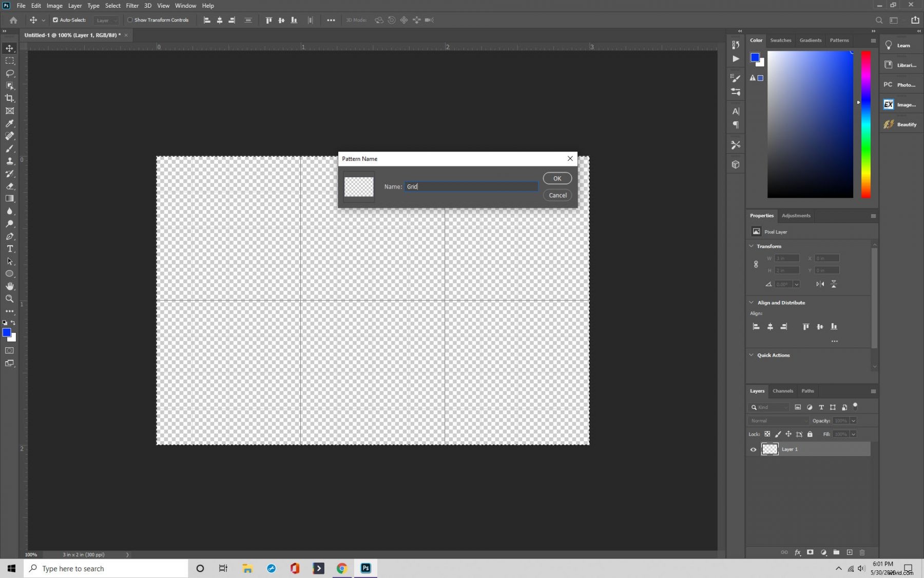Open the Filter menu
This screenshot has height=578, width=924.
pyautogui.click(x=132, y=6)
